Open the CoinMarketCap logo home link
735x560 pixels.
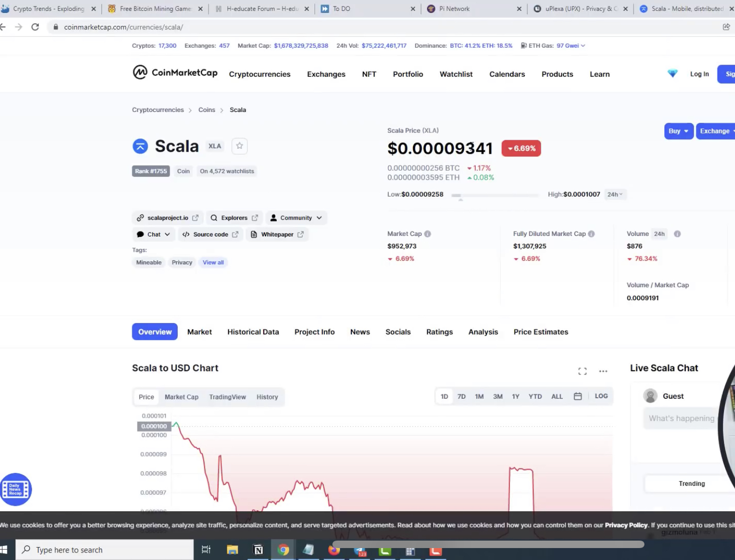tap(175, 73)
